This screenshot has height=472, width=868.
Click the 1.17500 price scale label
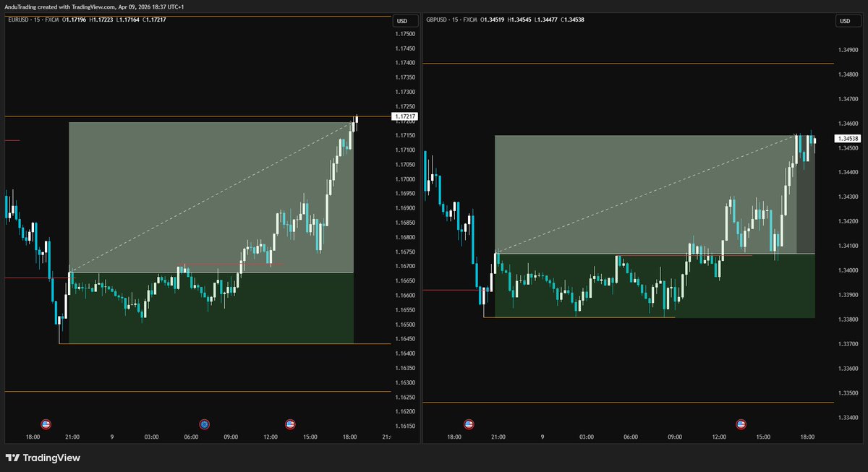406,34
